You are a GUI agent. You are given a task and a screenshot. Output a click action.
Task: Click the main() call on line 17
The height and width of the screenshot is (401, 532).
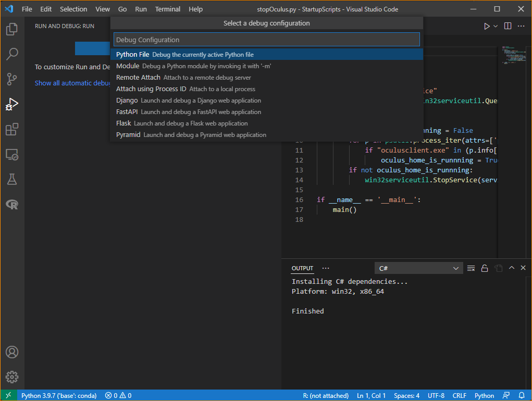(x=344, y=210)
